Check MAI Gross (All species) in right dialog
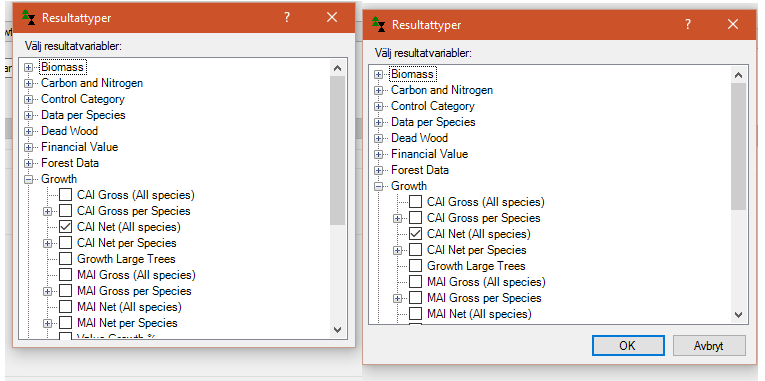 pyautogui.click(x=415, y=282)
